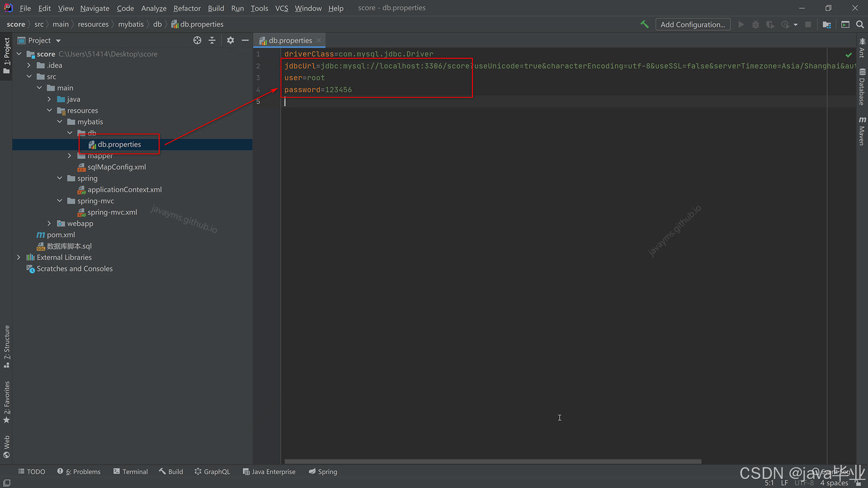Toggle the Web tool window
The image size is (868, 488).
tap(6, 445)
